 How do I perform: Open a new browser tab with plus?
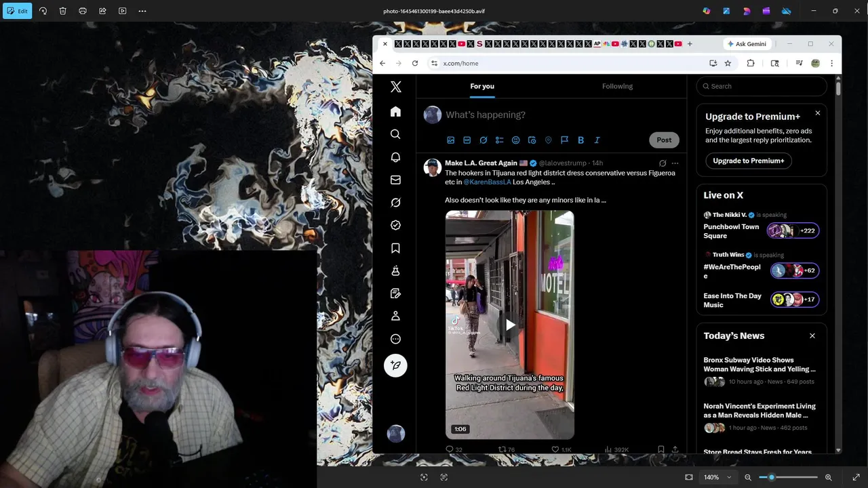tap(690, 44)
